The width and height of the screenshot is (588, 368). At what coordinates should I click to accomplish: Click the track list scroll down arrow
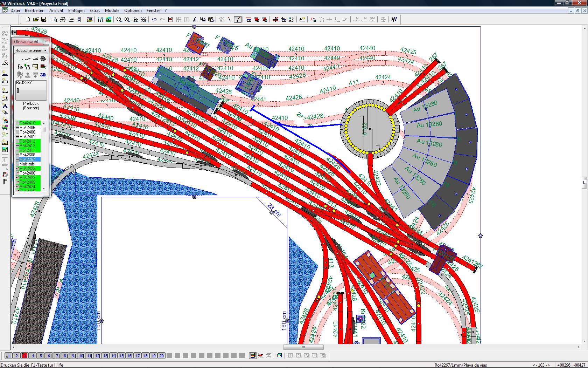pyautogui.click(x=44, y=189)
